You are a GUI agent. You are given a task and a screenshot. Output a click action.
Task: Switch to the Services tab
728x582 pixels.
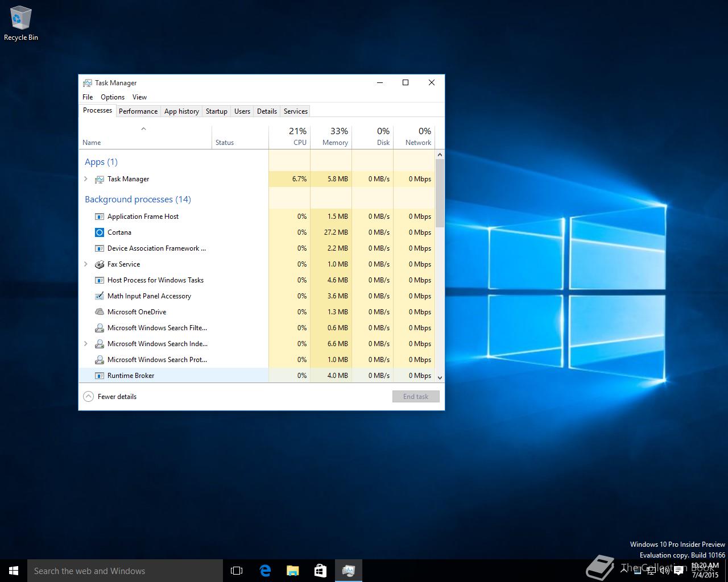coord(296,111)
